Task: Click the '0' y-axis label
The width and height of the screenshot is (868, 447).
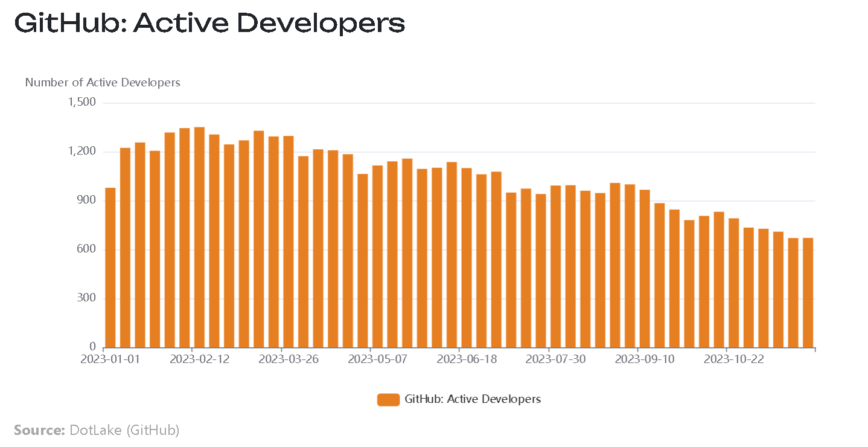Action: 93,347
